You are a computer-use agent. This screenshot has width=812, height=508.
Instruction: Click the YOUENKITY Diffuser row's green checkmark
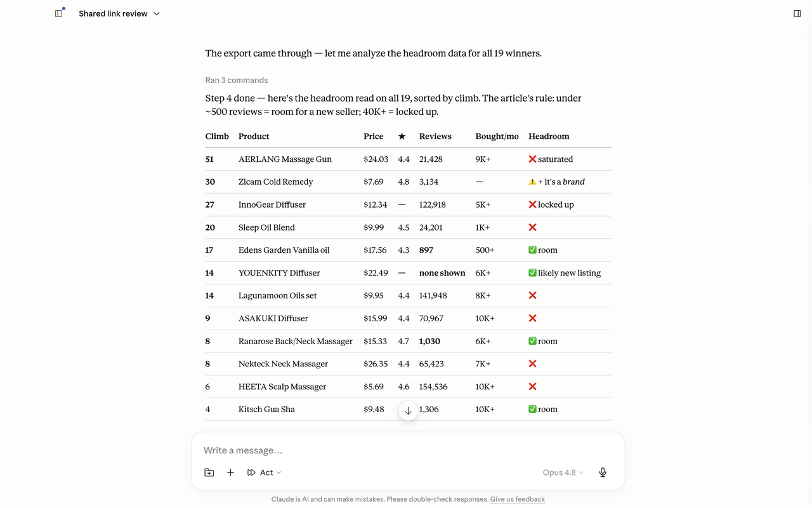tap(532, 273)
